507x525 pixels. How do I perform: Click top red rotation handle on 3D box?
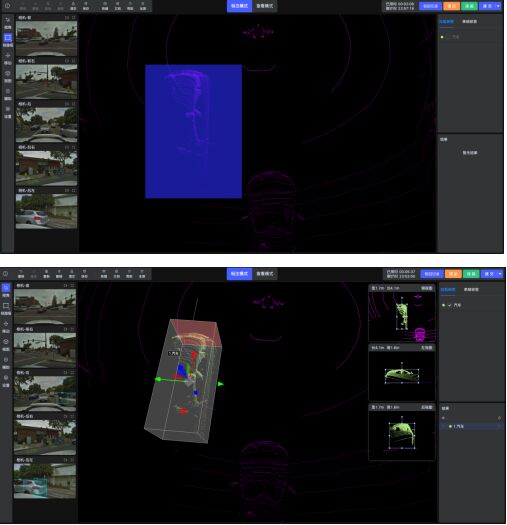(194, 354)
